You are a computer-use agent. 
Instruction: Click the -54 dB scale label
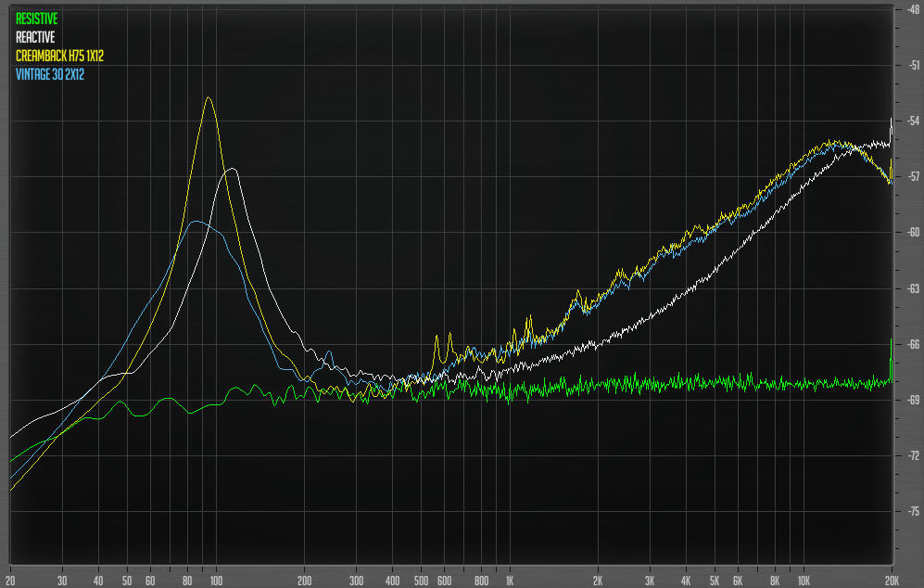click(x=914, y=121)
